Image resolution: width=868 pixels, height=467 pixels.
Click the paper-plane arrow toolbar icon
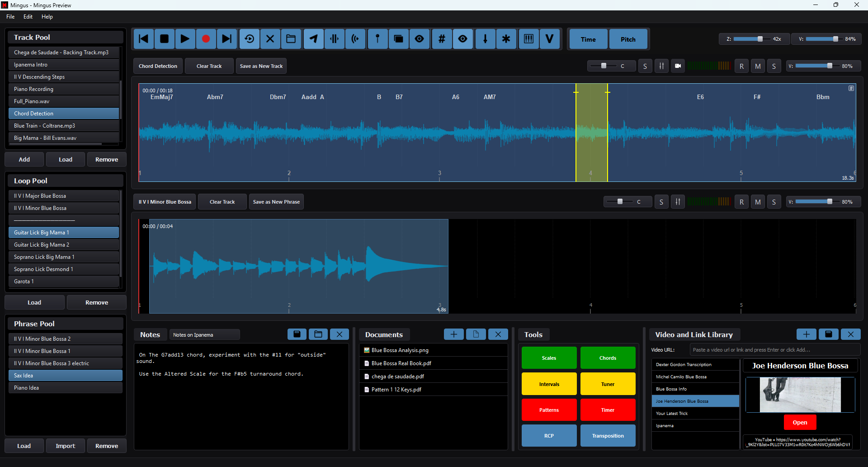(313, 39)
